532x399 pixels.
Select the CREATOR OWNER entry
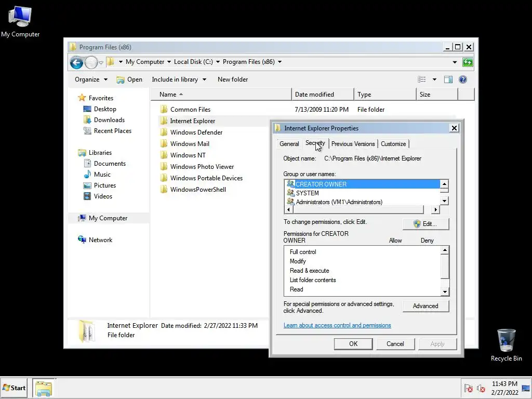362,184
